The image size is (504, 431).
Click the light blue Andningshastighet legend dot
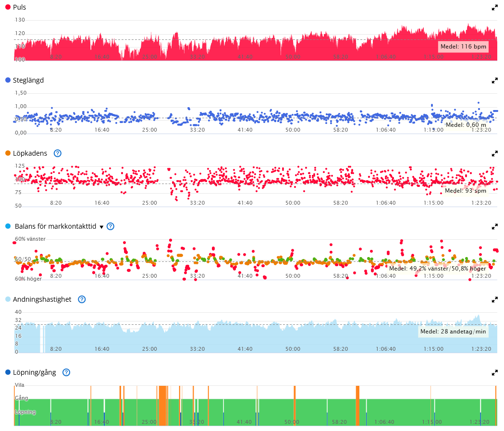click(8, 299)
